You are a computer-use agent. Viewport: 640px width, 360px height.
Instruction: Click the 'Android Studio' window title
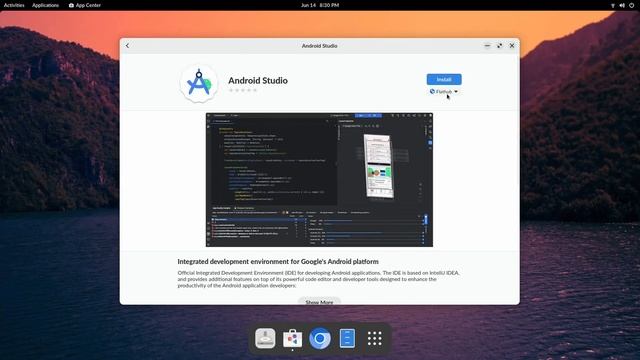coord(320,46)
